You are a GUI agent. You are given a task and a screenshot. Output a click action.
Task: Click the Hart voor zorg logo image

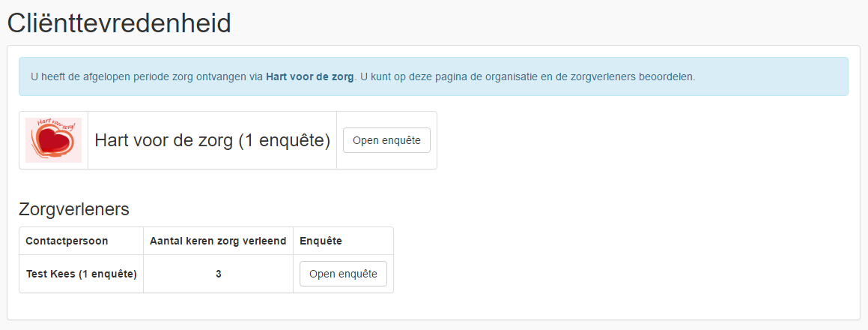54,140
